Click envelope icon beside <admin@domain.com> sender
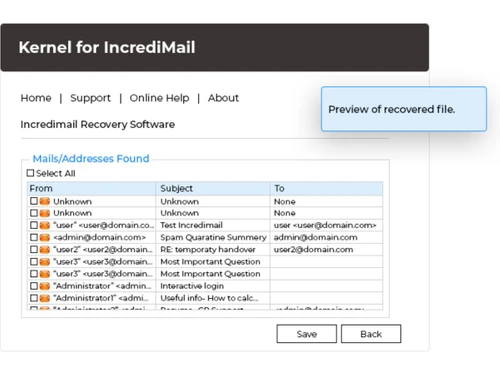500x375 pixels. click(45, 237)
